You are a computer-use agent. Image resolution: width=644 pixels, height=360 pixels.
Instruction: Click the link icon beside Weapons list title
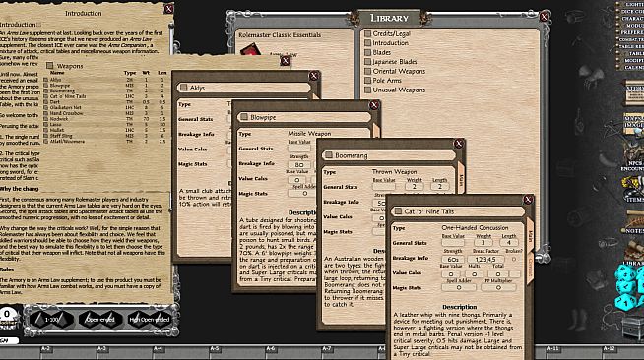(x=50, y=66)
